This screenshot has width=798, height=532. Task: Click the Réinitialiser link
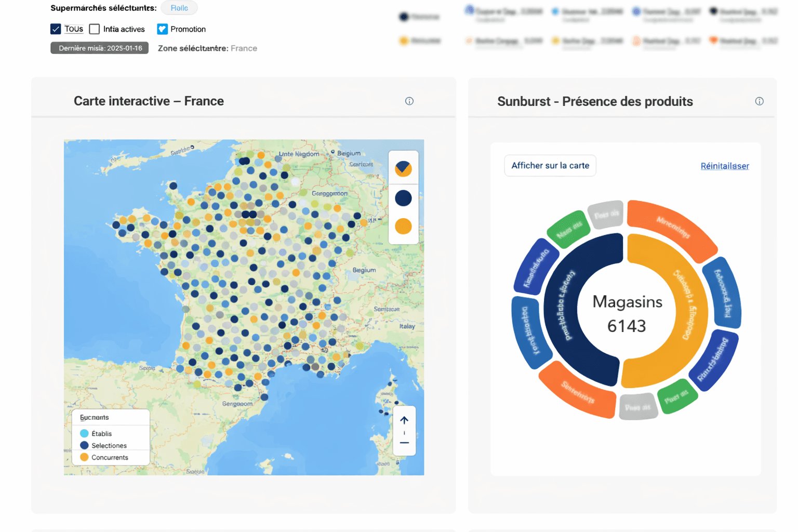pos(724,165)
